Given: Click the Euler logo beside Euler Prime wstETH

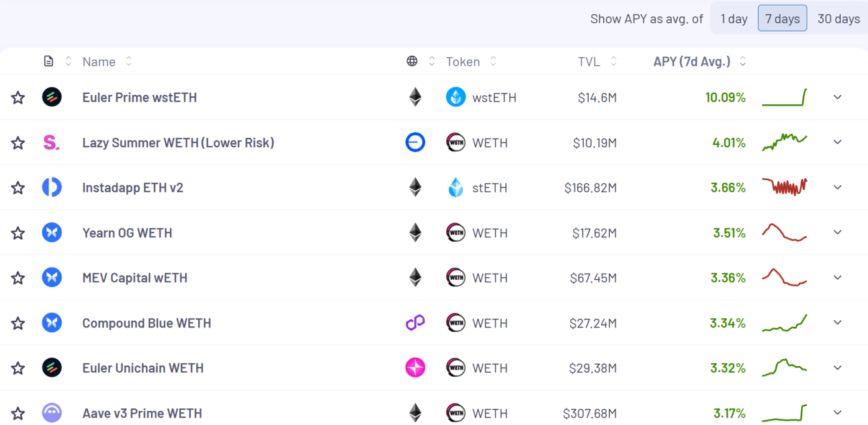Looking at the screenshot, I should tap(52, 98).
